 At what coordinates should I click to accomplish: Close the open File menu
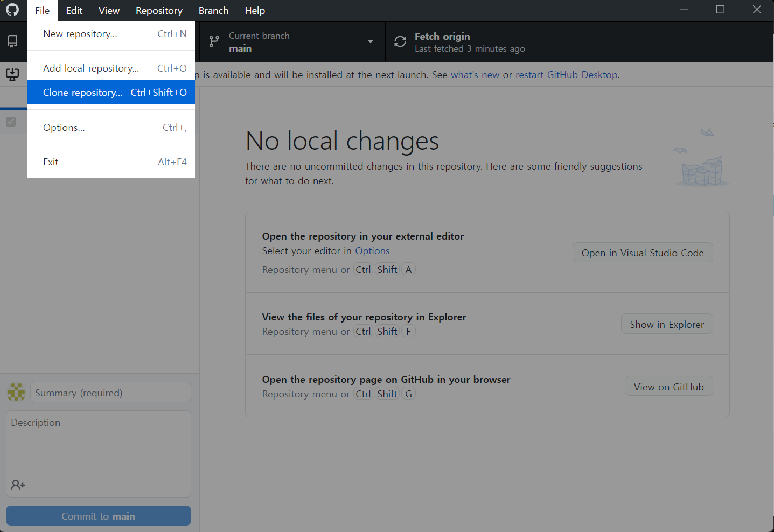[43, 10]
